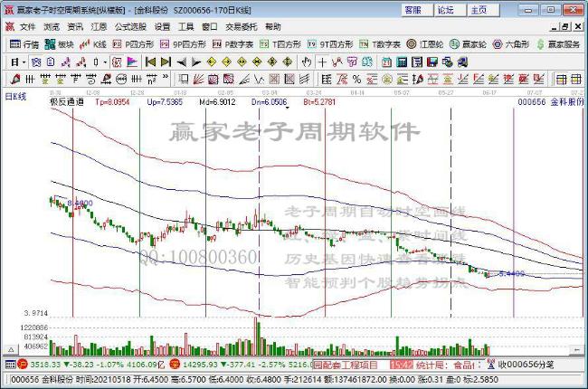
Task: Click the n² cycle lines tool
Action: pos(151,79)
